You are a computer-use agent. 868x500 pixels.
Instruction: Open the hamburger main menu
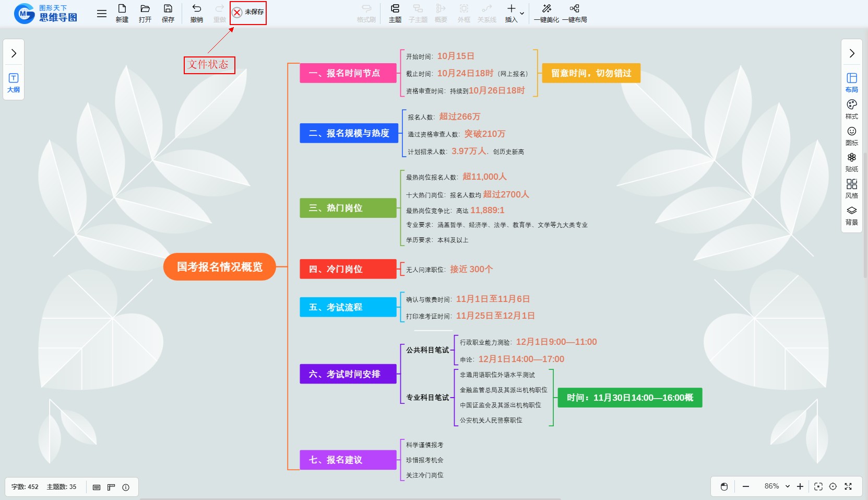pos(102,14)
